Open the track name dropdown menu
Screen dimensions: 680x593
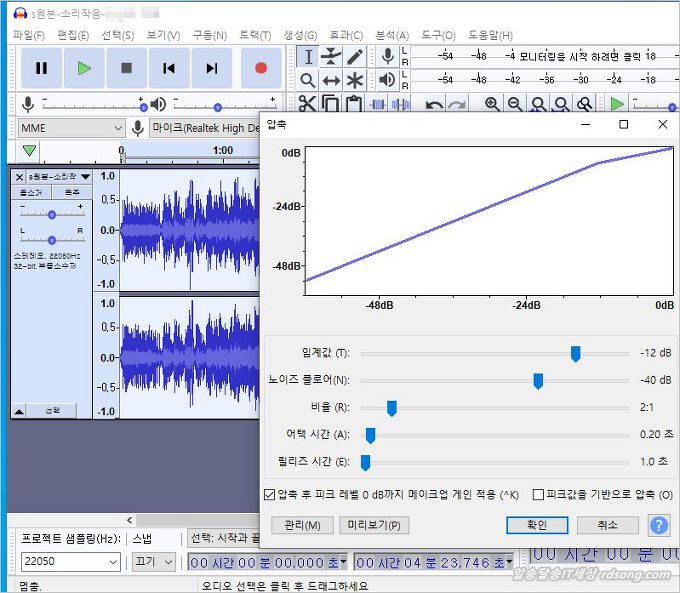[x=85, y=177]
